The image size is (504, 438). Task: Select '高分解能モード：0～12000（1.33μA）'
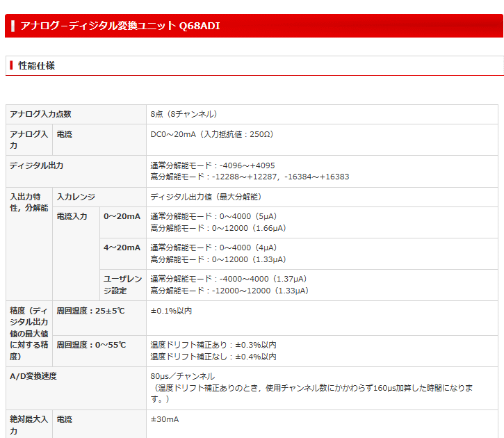click(218, 259)
